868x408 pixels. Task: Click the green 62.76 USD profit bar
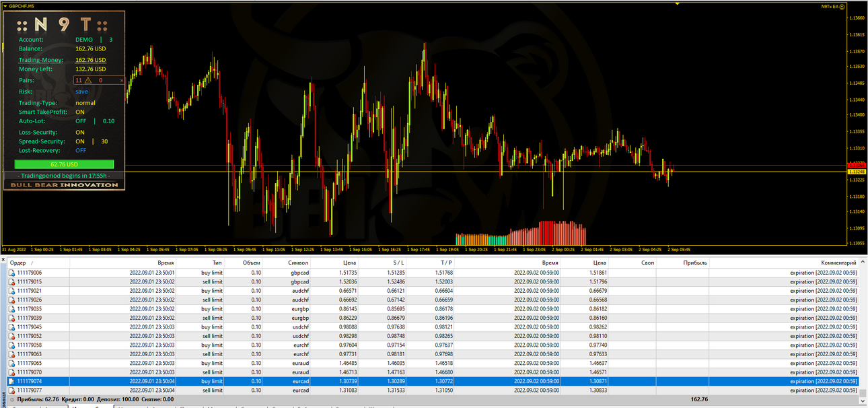point(64,164)
